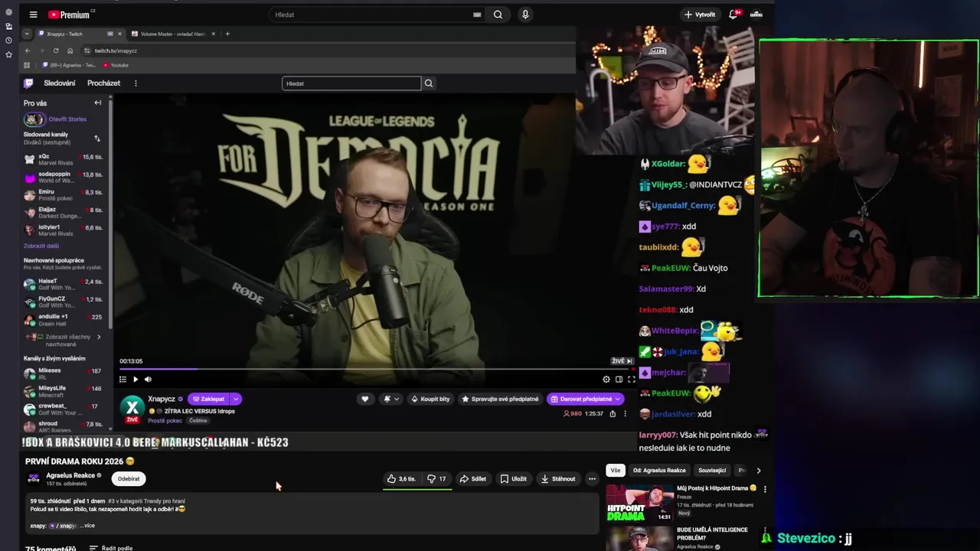Click Spravujte své předplatné button
Screen dimensions: 980x551
point(500,399)
